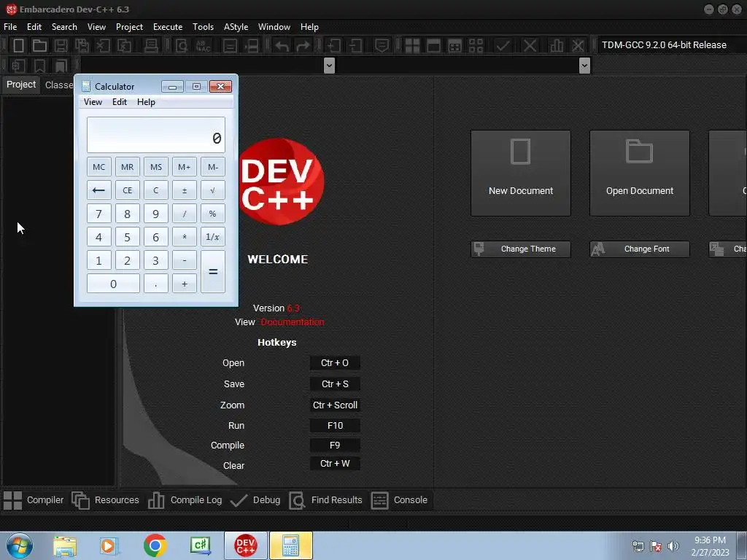Switch to the Resources bottom tab

[105, 500]
